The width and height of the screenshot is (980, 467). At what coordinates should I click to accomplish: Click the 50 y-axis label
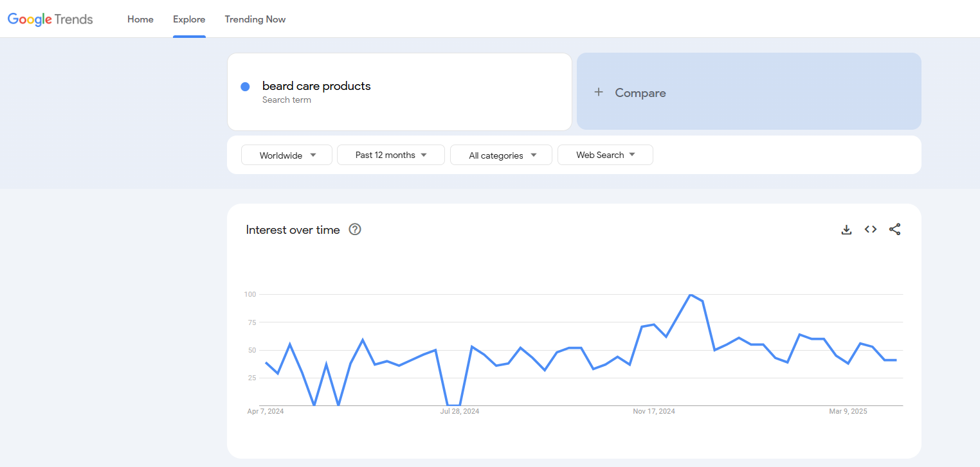point(251,350)
